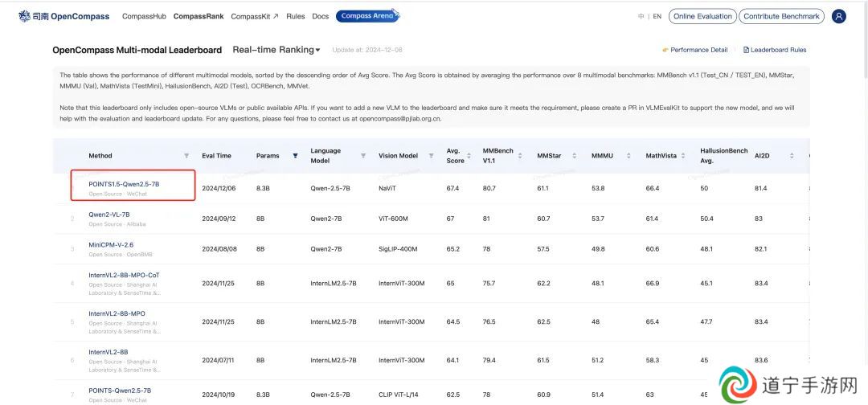Open InternVL2-8B model link
Screen dimensions: 868x405
[108, 352]
